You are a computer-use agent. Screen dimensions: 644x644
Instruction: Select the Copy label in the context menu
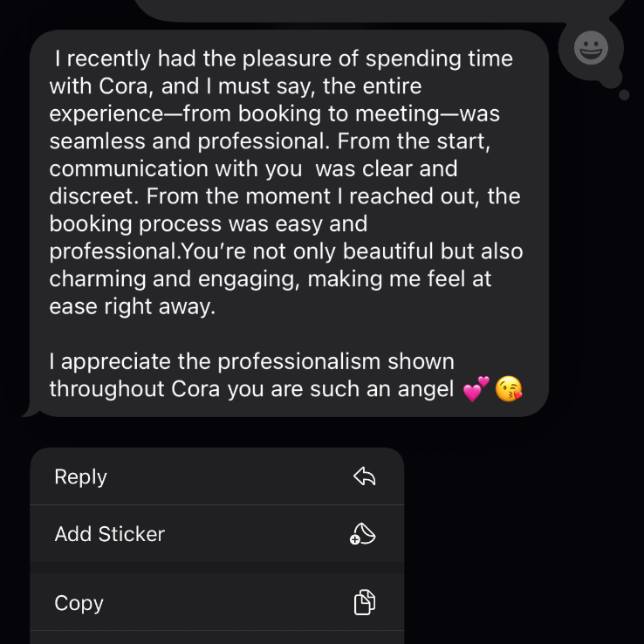coord(79,603)
